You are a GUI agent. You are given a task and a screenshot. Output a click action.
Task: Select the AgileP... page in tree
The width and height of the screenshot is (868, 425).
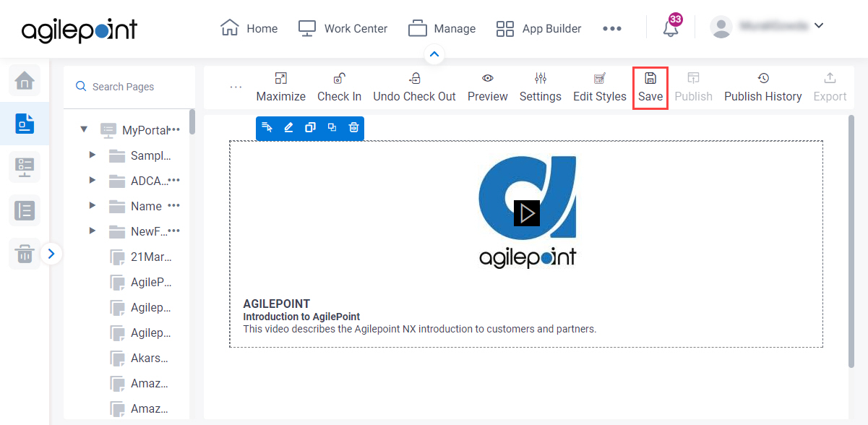pyautogui.click(x=140, y=282)
